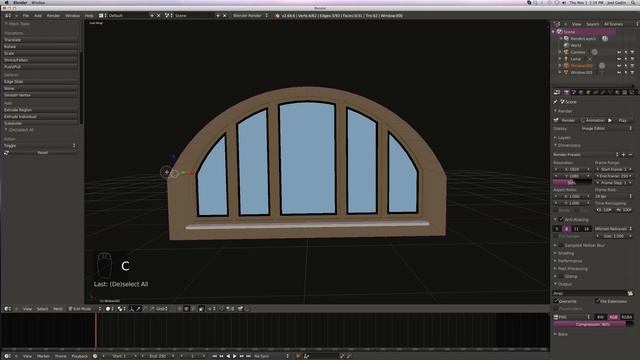
Task: Enable Sampled Motion Blur checkbox
Action: coord(561,245)
